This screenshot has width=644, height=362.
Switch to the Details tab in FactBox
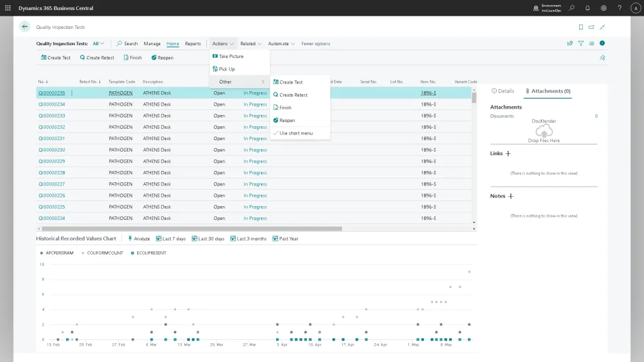pos(502,91)
